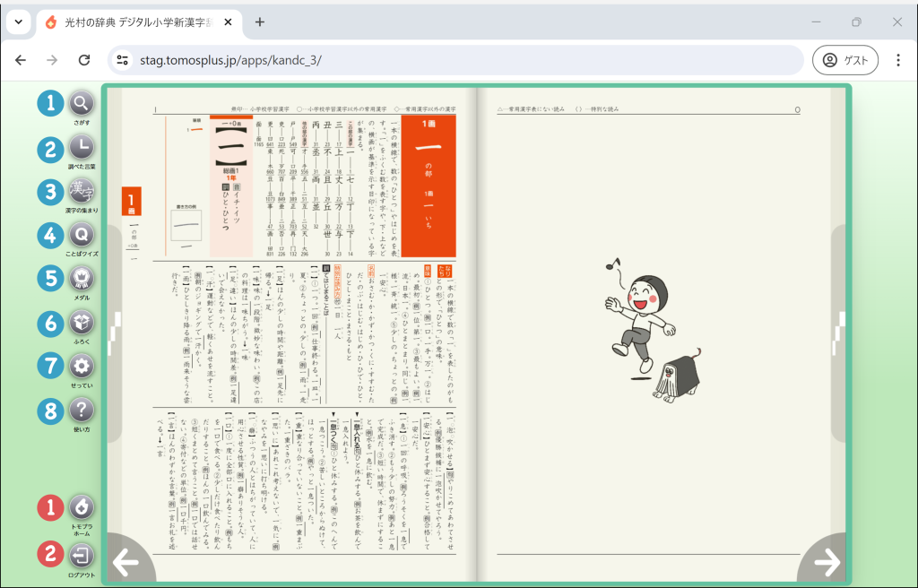Go to トモプラホーム home icon

pos(82,507)
